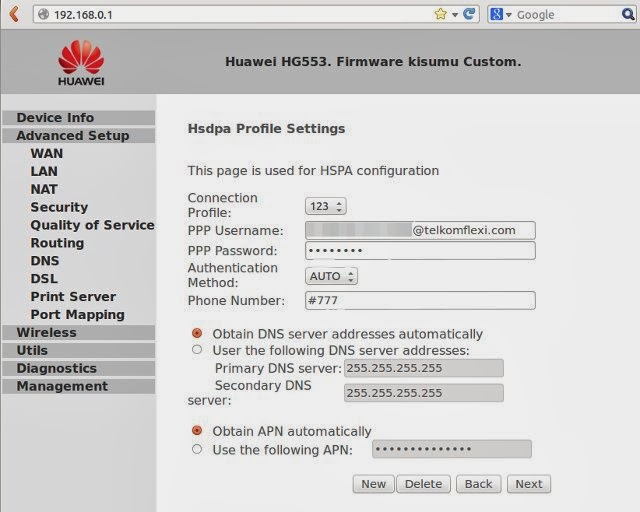The height and width of the screenshot is (512, 640).
Task: Open Routing page
Action: point(57,243)
